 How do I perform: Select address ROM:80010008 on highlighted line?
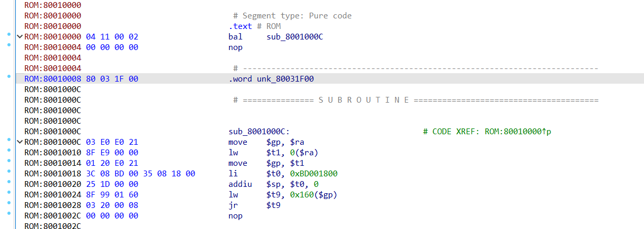coord(53,79)
